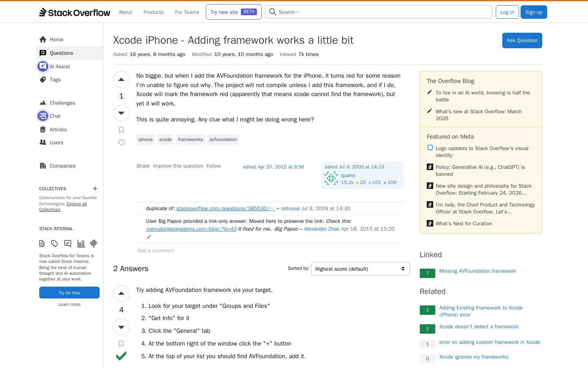Click the Stack Internal checkmark-chat icon
588x368 pixels.
click(x=68, y=244)
